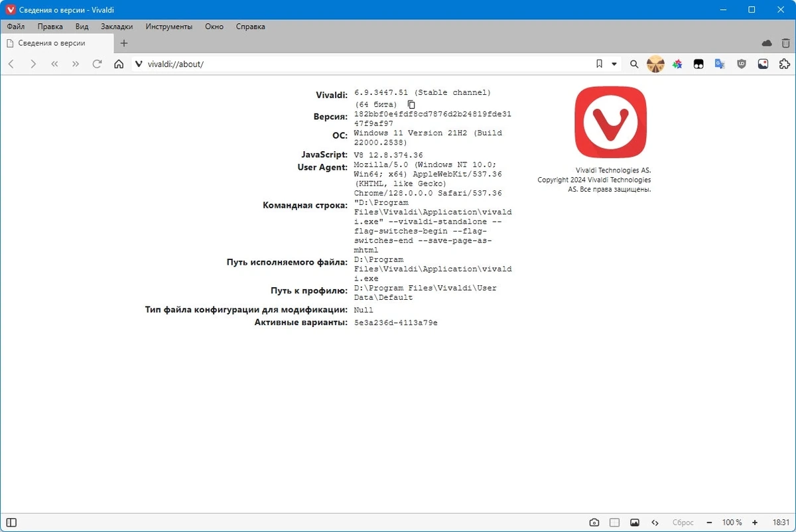The image size is (796, 532).
Task: Go to the home page
Action: (119, 64)
